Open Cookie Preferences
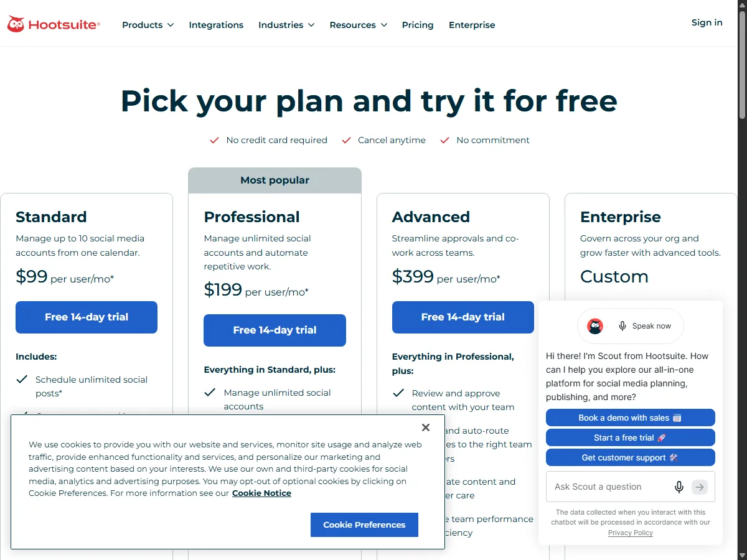 pos(364,525)
